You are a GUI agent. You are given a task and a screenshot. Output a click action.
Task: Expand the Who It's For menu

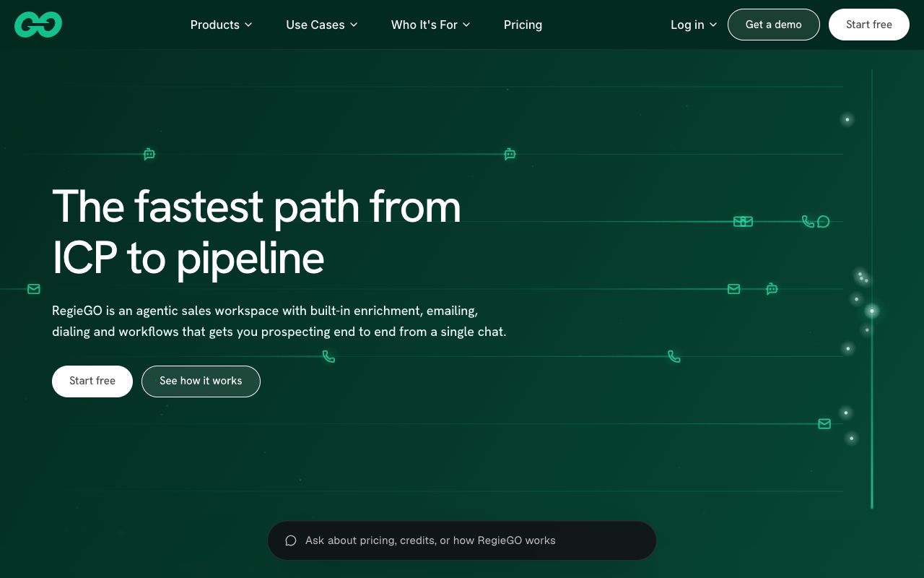431,25
